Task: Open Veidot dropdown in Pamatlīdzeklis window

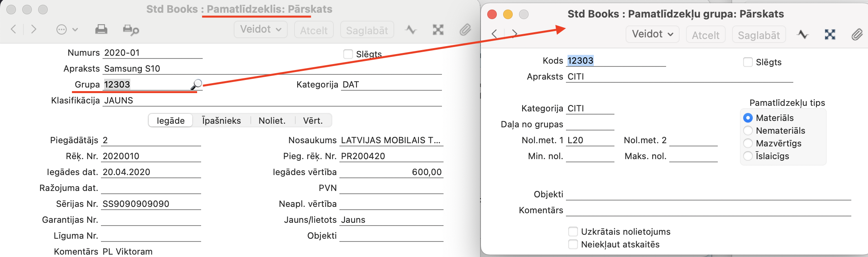Action: point(260,29)
